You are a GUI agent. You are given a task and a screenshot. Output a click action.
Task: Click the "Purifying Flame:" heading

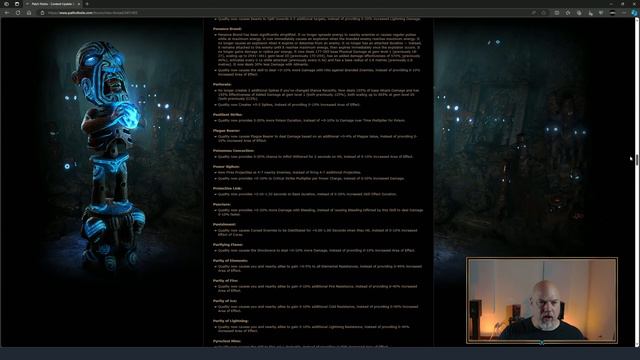(x=228, y=244)
